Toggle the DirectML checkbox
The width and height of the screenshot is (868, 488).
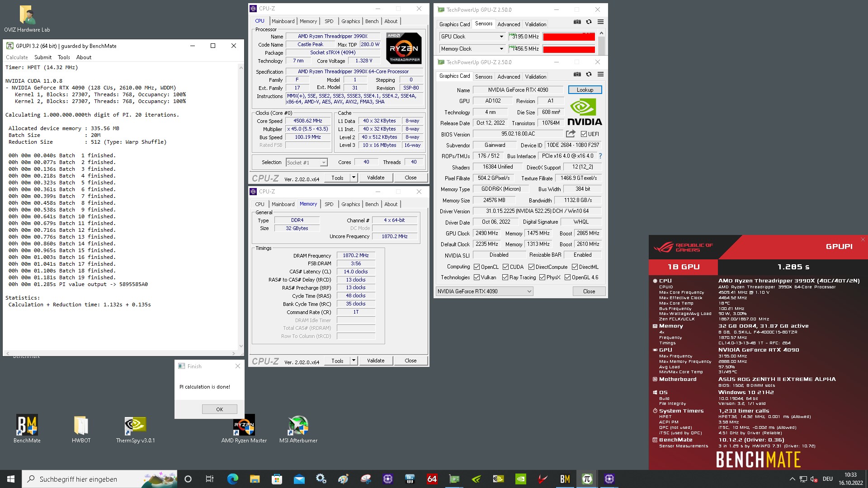click(575, 267)
